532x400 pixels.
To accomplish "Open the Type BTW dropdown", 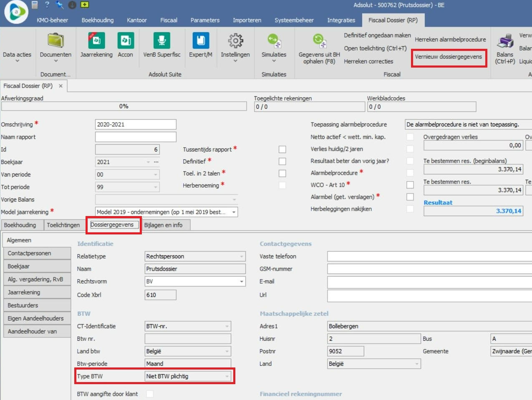I will point(227,376).
